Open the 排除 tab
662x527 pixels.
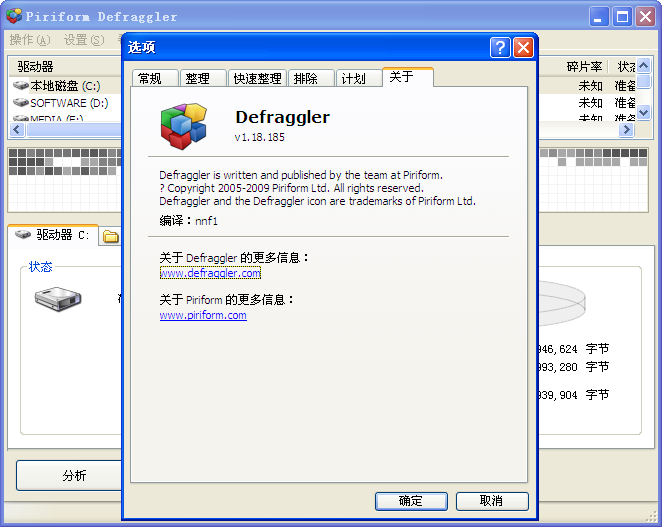(311, 78)
